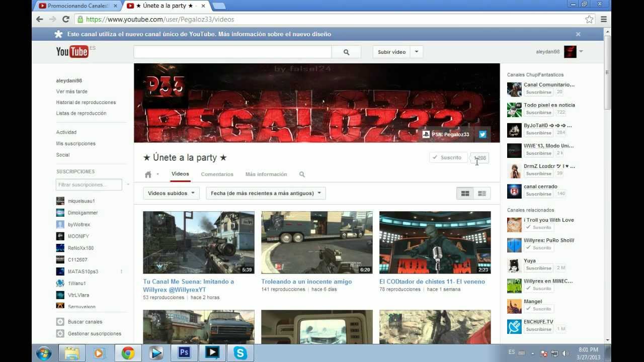Bookmark page with star icon

click(x=589, y=19)
